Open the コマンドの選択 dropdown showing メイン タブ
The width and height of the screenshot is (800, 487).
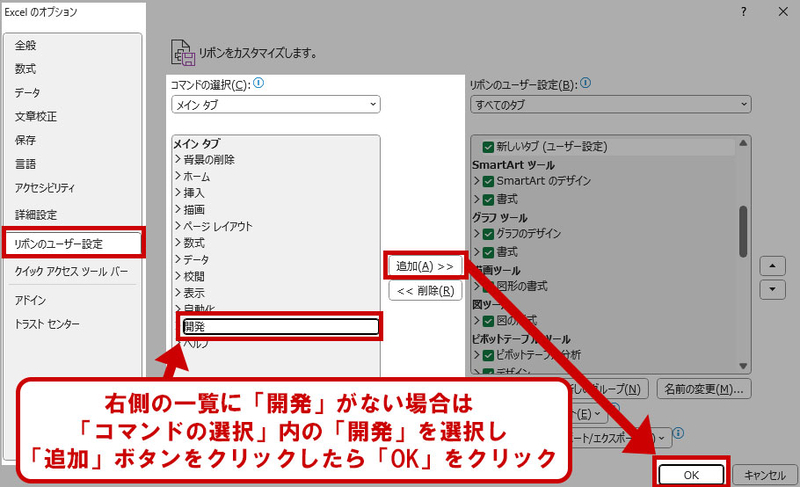pos(276,105)
